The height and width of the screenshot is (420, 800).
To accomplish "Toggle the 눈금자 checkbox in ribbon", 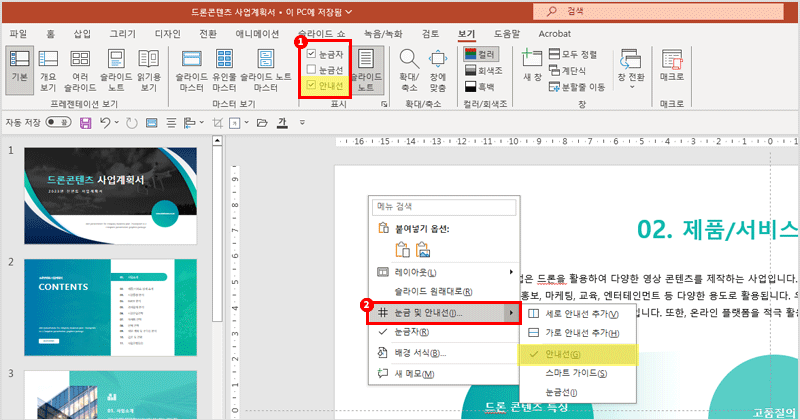I will (x=312, y=54).
